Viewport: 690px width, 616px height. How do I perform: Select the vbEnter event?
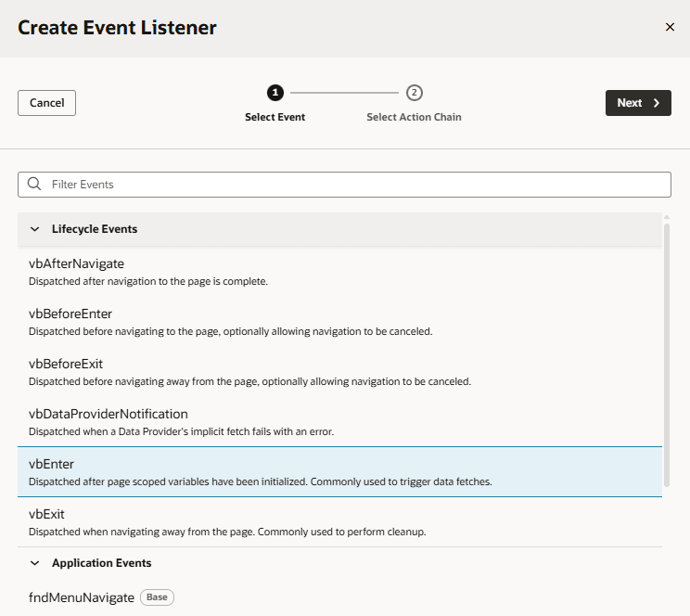[339, 472]
